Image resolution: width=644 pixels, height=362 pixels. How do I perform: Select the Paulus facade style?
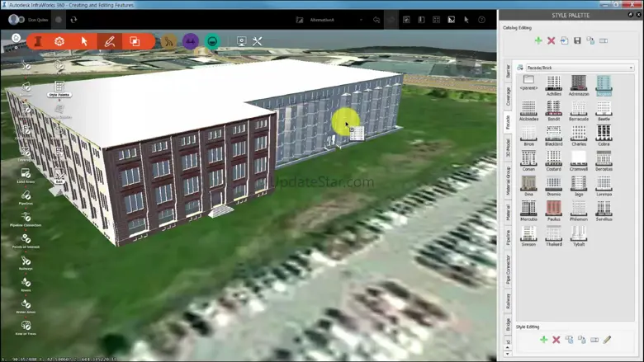click(554, 211)
